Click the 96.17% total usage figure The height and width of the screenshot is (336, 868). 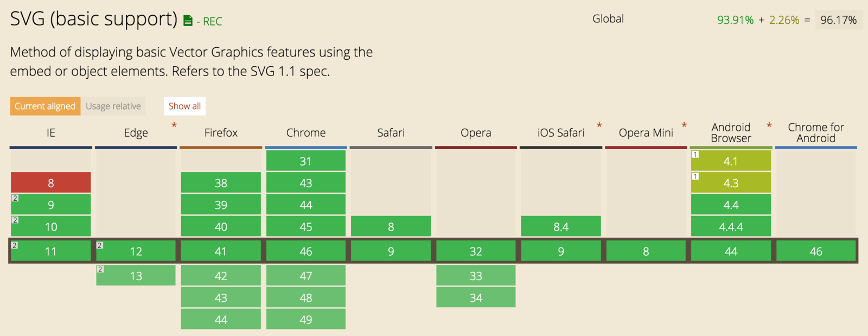(x=838, y=20)
